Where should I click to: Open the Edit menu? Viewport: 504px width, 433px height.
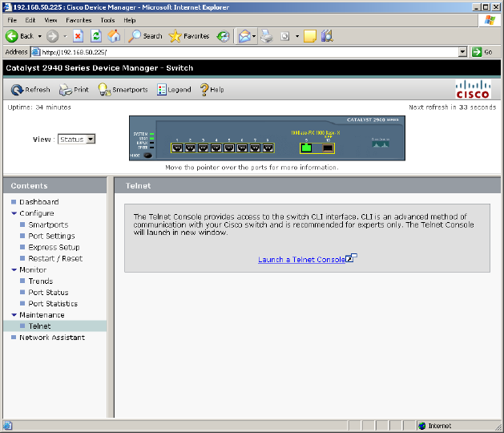[30, 20]
